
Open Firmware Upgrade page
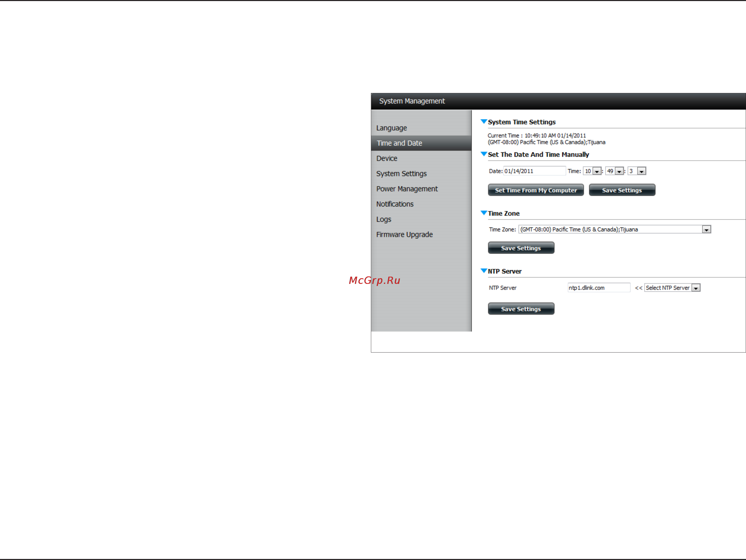[x=404, y=235]
